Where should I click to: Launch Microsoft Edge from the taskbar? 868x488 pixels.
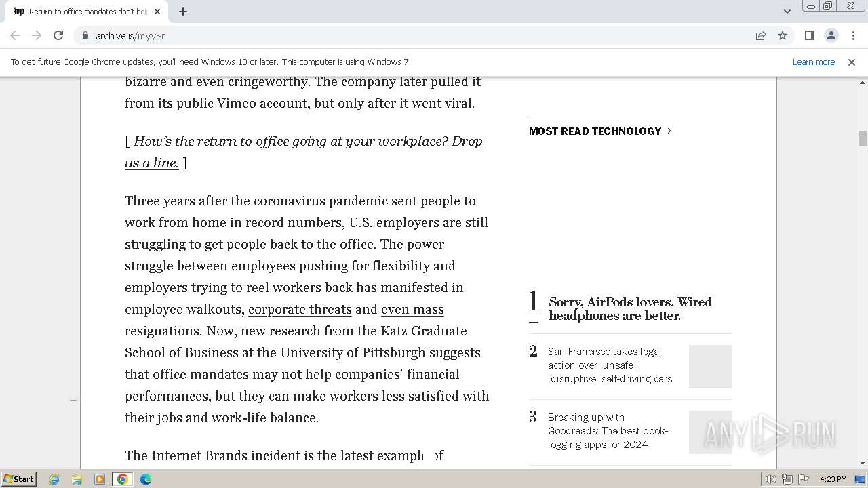145,479
